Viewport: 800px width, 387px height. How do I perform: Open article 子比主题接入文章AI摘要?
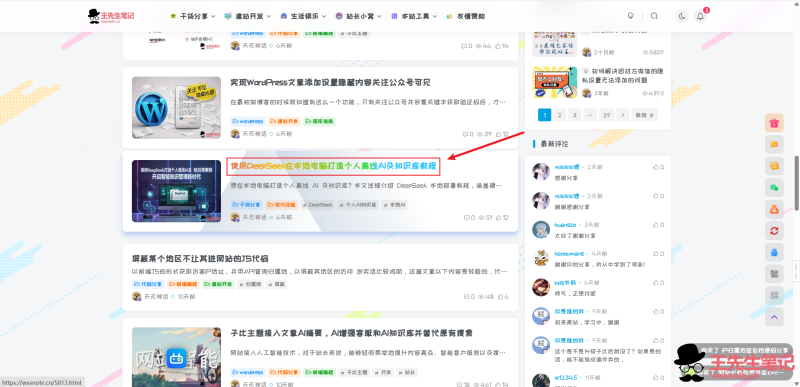pos(351,333)
